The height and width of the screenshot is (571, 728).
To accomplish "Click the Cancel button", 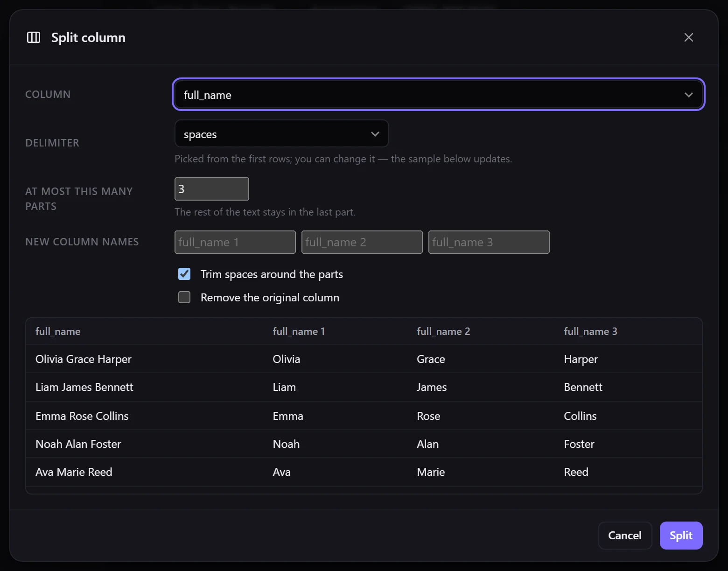I will [x=625, y=536].
